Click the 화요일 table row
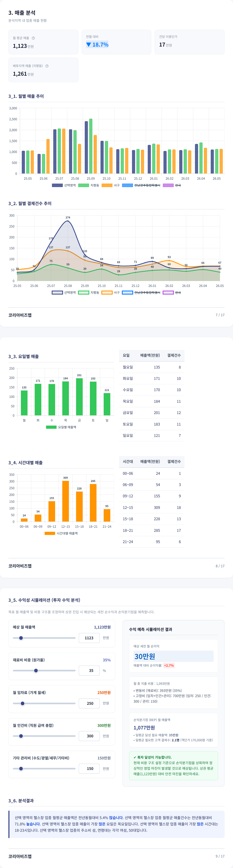Viewport: 233px width, 868px height. (x=152, y=378)
